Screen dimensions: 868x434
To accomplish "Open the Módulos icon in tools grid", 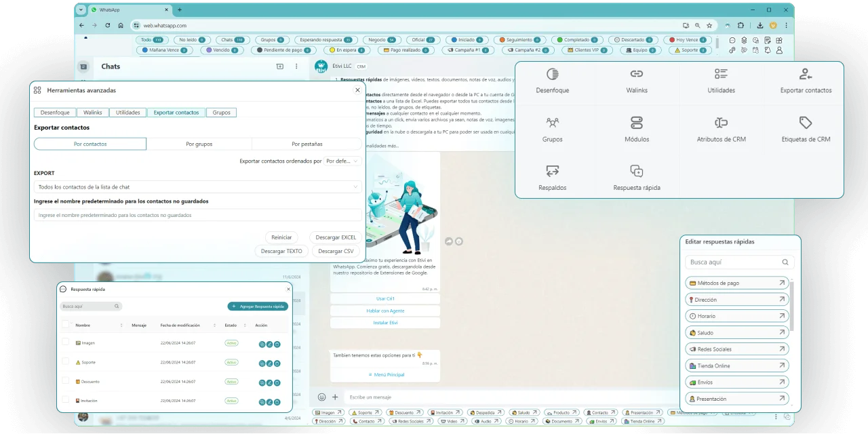I will pyautogui.click(x=636, y=123).
